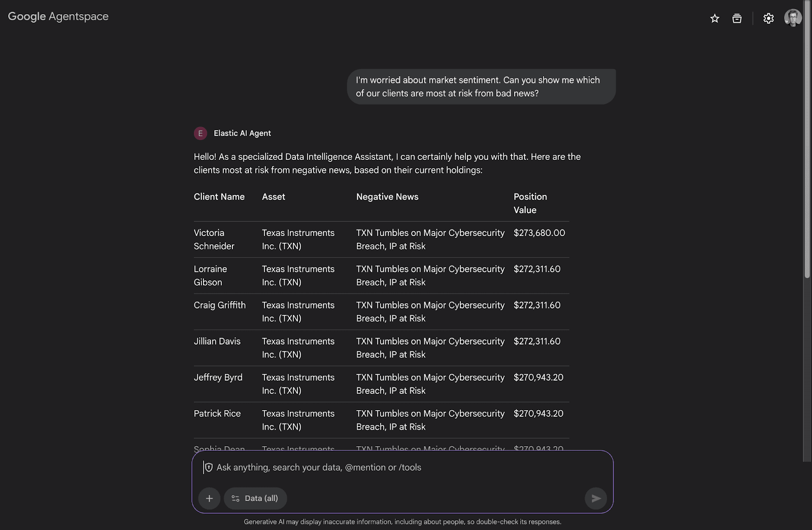The height and width of the screenshot is (530, 812).
Task: Click into the Ask anything input field
Action: (355, 467)
